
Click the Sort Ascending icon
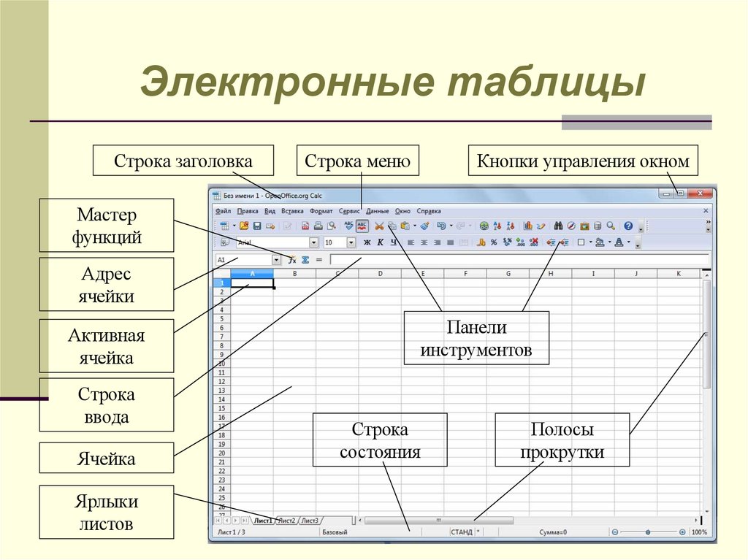[x=497, y=226]
